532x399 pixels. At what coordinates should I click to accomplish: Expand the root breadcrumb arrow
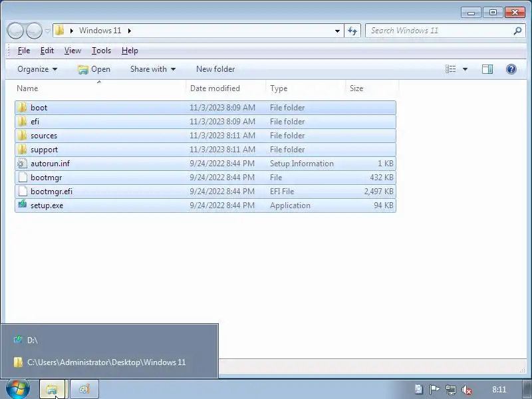click(72, 31)
